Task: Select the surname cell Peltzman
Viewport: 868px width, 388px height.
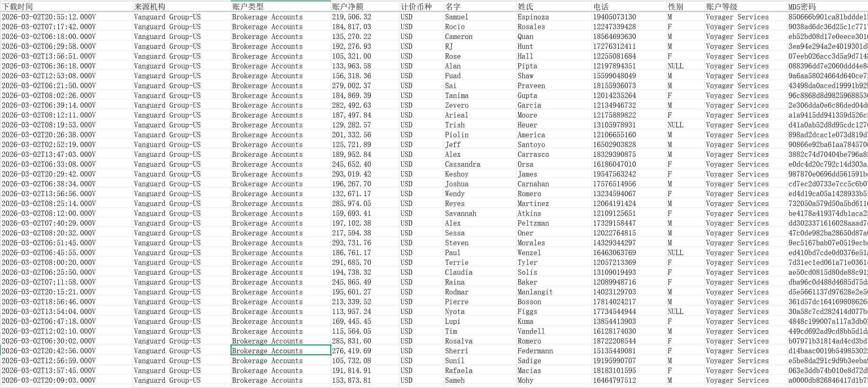Action: click(x=554, y=223)
